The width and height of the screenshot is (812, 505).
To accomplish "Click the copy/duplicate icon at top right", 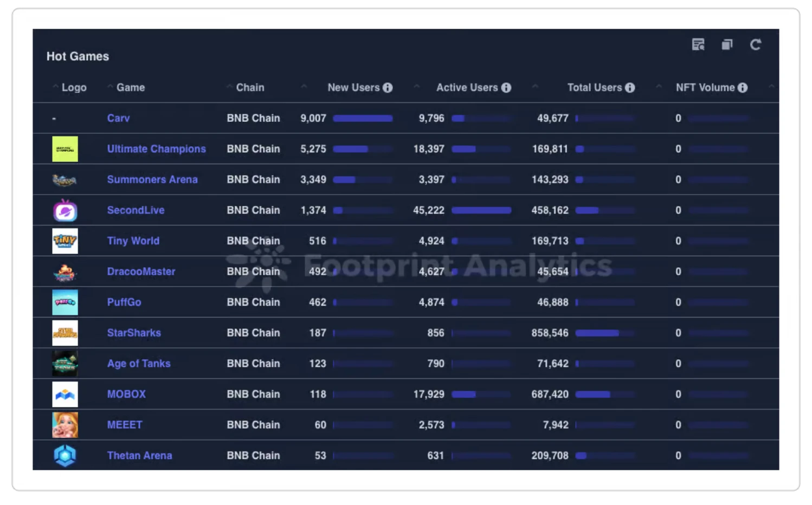I will (727, 44).
